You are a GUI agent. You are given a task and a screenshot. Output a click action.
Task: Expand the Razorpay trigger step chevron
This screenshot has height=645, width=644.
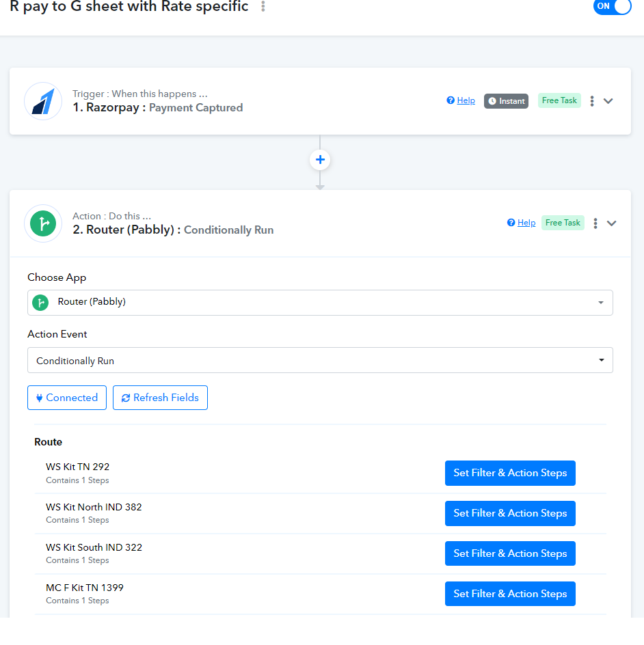click(608, 101)
